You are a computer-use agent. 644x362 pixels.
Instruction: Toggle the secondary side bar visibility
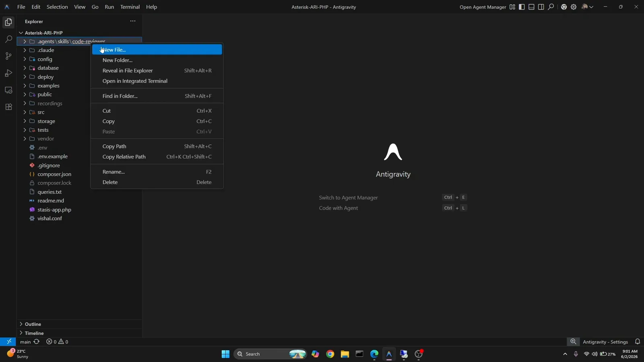(541, 7)
